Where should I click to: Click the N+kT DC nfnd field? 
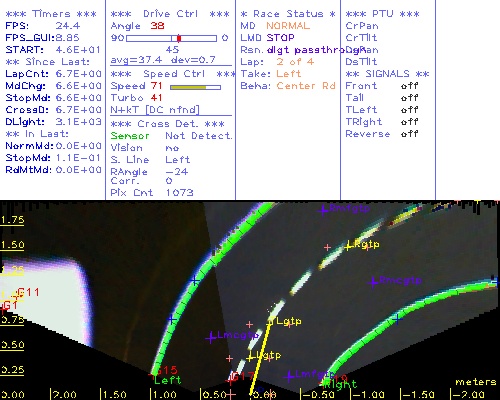point(155,110)
